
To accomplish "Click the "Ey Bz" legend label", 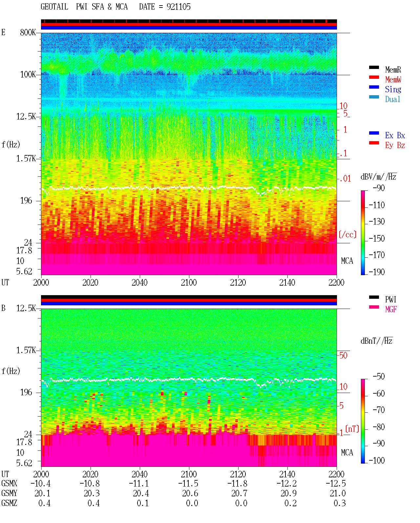I will point(395,145).
